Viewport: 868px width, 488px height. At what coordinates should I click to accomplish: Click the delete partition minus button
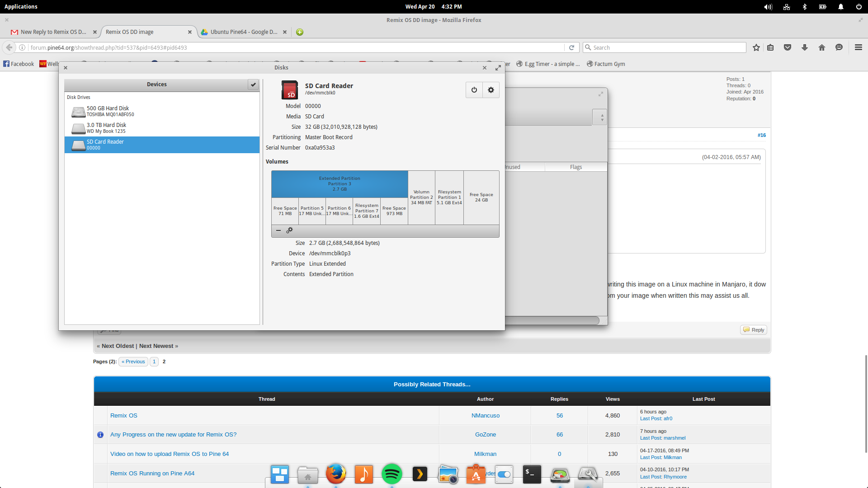click(278, 230)
